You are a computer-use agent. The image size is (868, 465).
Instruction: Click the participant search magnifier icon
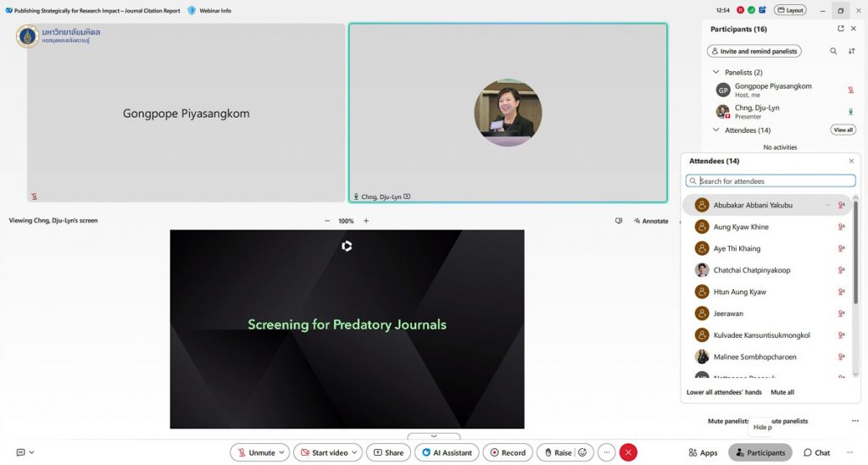coord(833,51)
